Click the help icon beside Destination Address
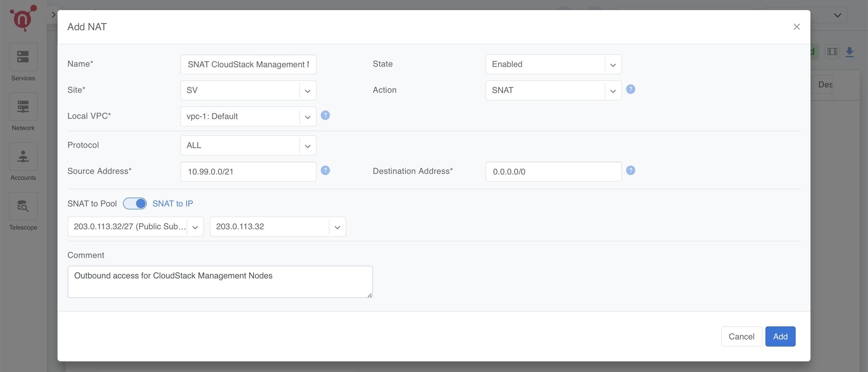 pos(631,170)
